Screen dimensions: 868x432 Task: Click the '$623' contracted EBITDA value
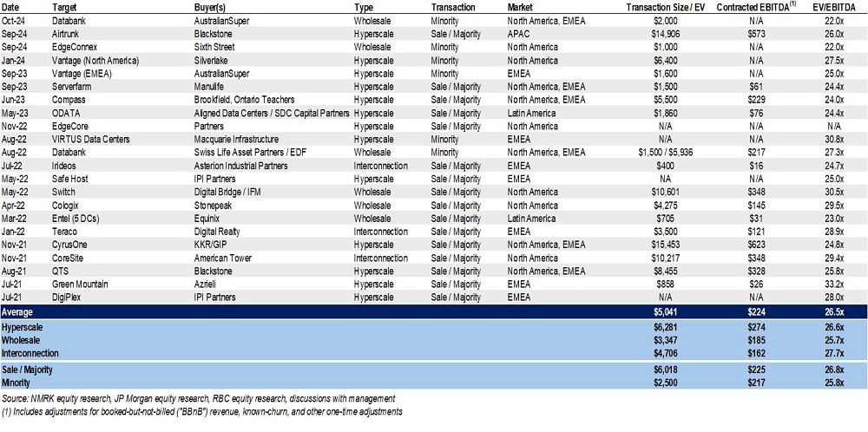click(x=756, y=245)
